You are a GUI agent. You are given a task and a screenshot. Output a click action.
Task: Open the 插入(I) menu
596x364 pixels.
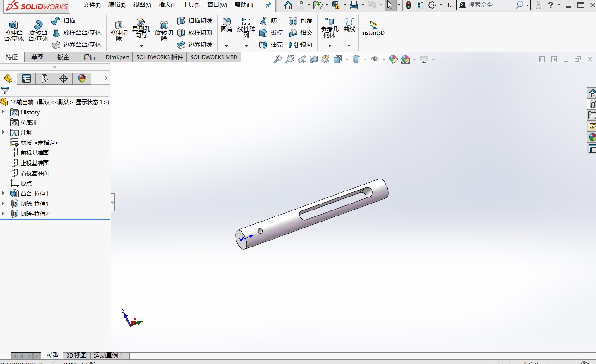(x=167, y=5)
